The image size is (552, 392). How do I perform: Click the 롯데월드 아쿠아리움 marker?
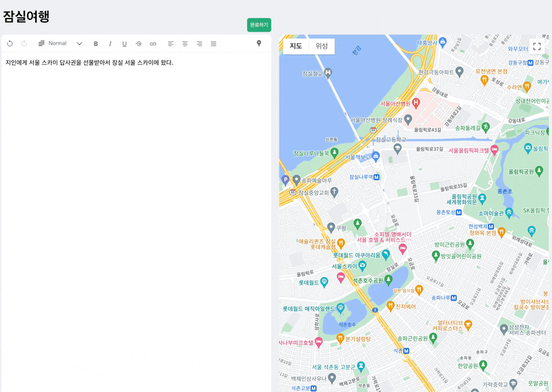386,254
